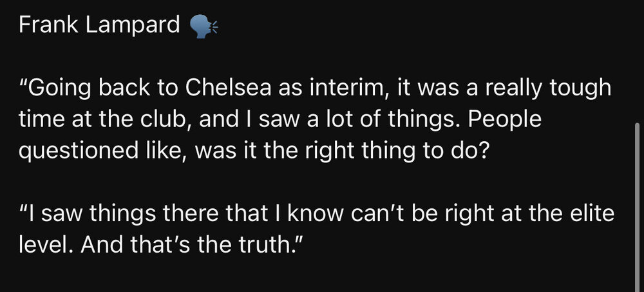The width and height of the screenshot is (644, 292).
Task: Click the word know in second paragraph
Action: [x=317, y=214]
